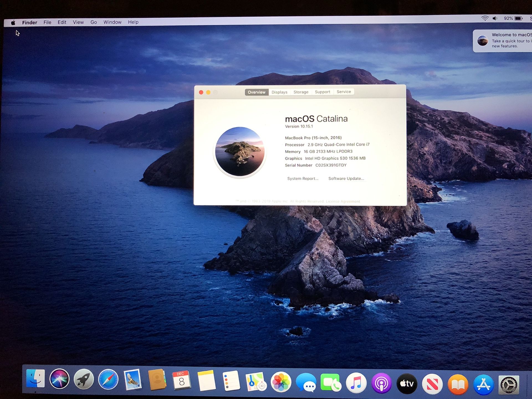This screenshot has height=399, width=532.
Task: Open the Help menu
Action: 133,22
